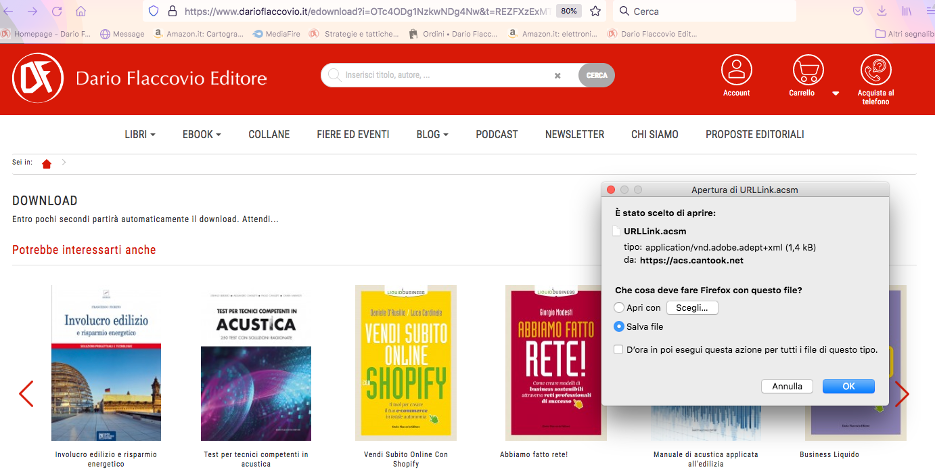The width and height of the screenshot is (936, 474).
Task: Open the Pocket icon in toolbar
Action: point(857,11)
